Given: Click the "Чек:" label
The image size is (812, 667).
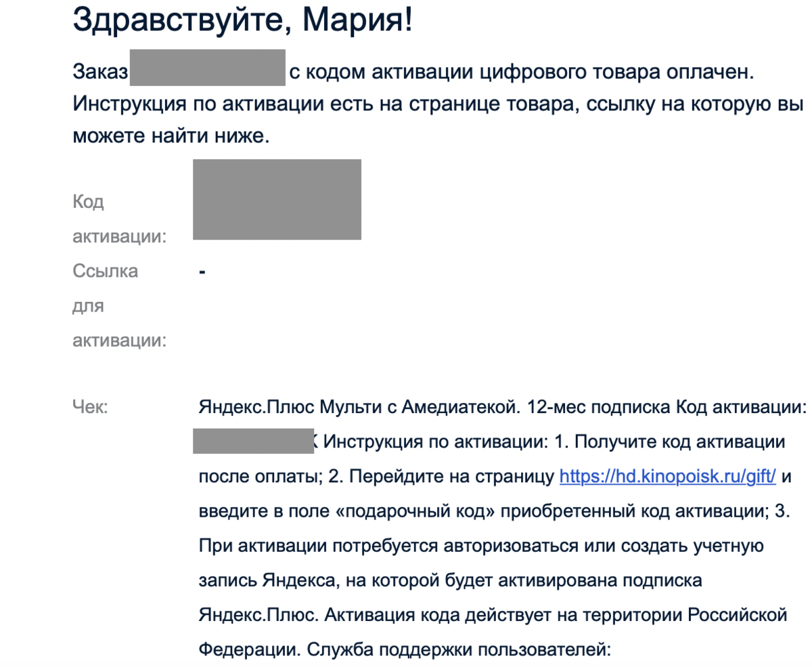Looking at the screenshot, I should (x=90, y=407).
